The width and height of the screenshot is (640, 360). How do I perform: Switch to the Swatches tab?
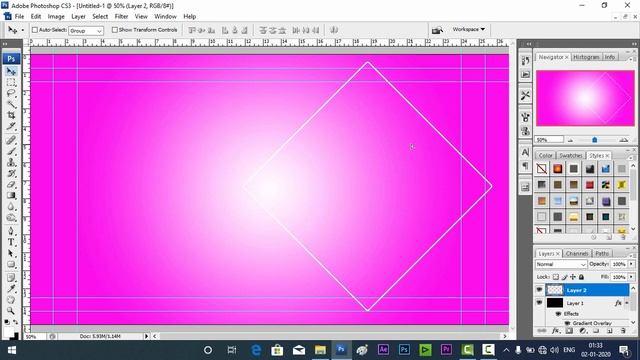tap(571, 156)
